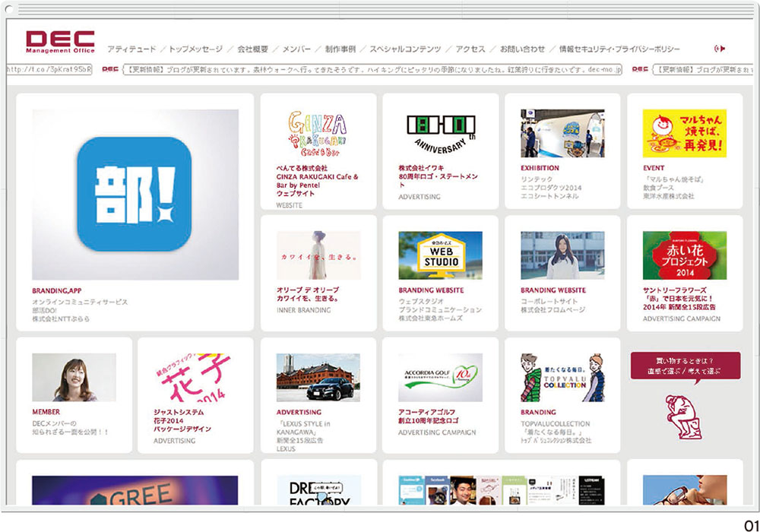Click the ADVERTISING heading for LEXUS STYLE
Image resolution: width=760 pixels, height=532 pixels.
(299, 413)
